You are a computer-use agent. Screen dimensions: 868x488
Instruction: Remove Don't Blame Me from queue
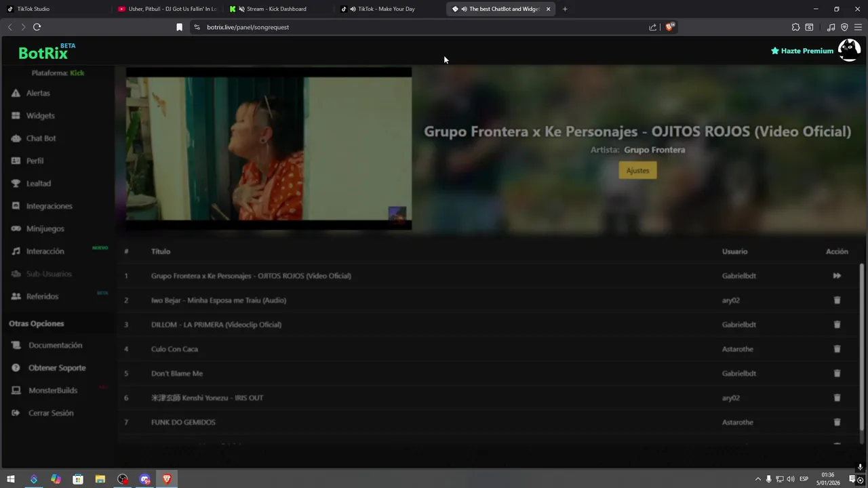point(837,373)
